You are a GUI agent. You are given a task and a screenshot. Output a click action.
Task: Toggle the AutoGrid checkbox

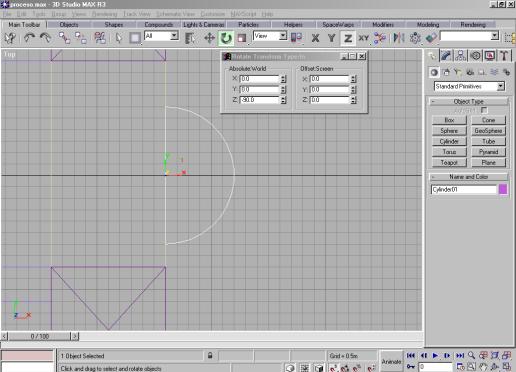click(x=484, y=110)
